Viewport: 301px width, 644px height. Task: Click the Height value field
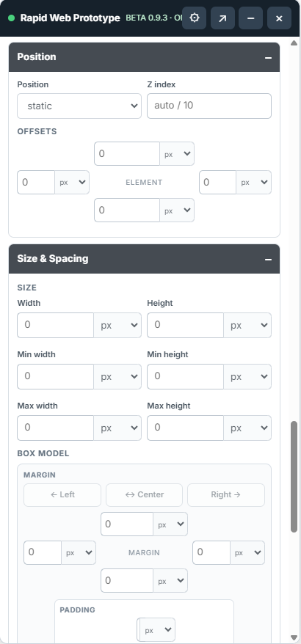point(186,325)
